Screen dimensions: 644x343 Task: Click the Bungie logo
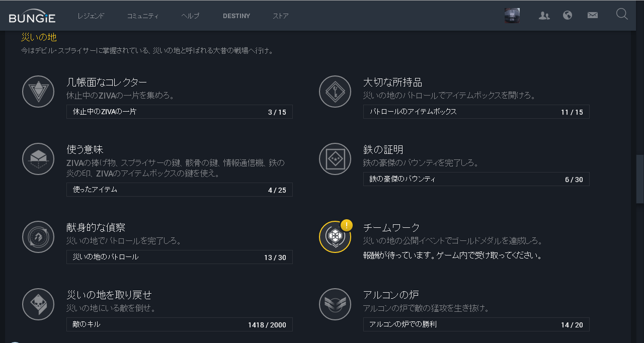point(32,17)
